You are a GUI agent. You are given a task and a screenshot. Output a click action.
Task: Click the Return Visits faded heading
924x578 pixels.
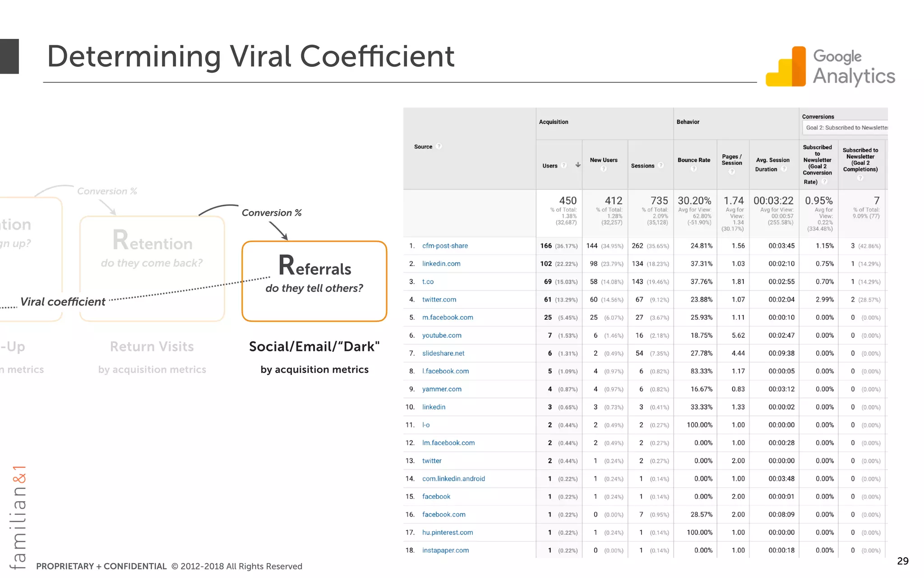click(x=152, y=346)
